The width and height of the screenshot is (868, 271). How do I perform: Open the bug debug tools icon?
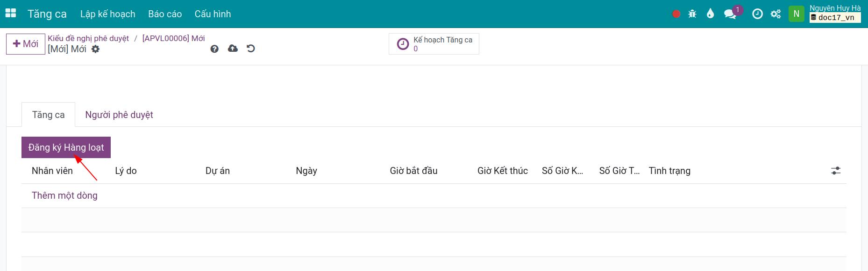point(692,14)
